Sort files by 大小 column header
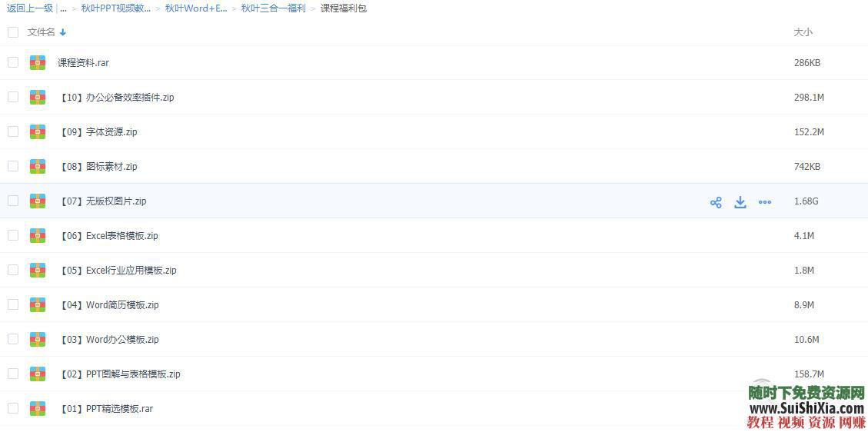 (x=803, y=32)
